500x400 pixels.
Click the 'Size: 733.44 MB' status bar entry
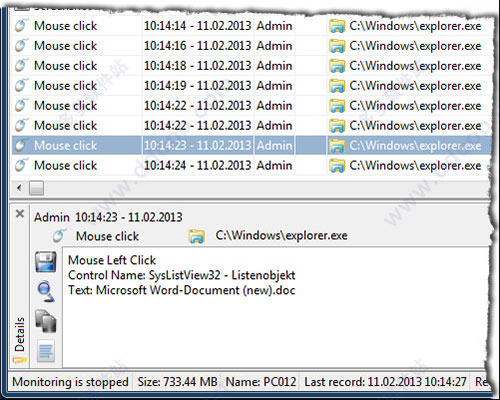point(177,382)
